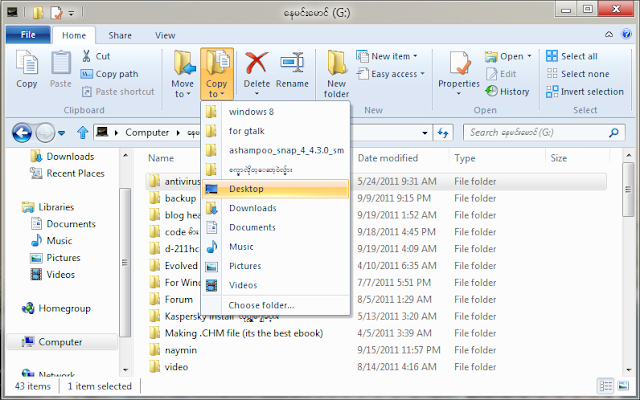Click the search magnifier icon
640x400 pixels.
pos(614,132)
